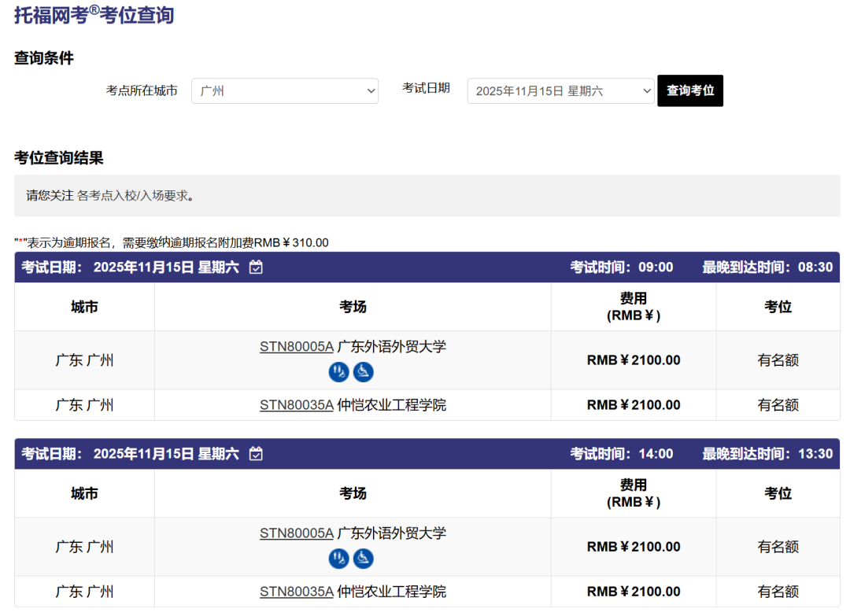Click 考场 column header in the 09:00 table

click(353, 307)
